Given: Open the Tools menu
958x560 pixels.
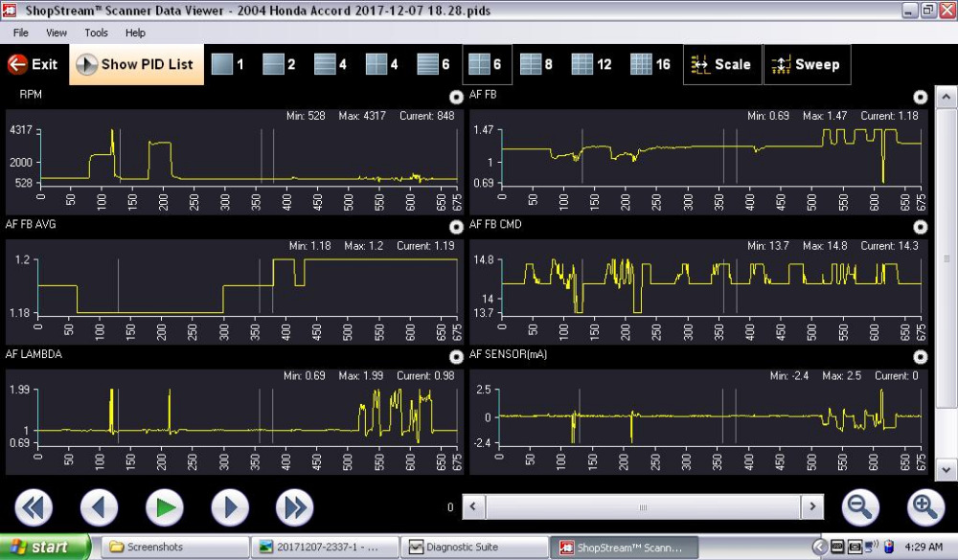Looking at the screenshot, I should [x=96, y=33].
